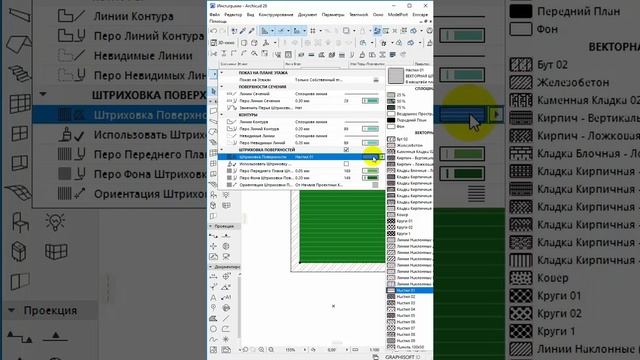Select the Line tool in the toolbox
640x360 pixels.
pos(226,318)
